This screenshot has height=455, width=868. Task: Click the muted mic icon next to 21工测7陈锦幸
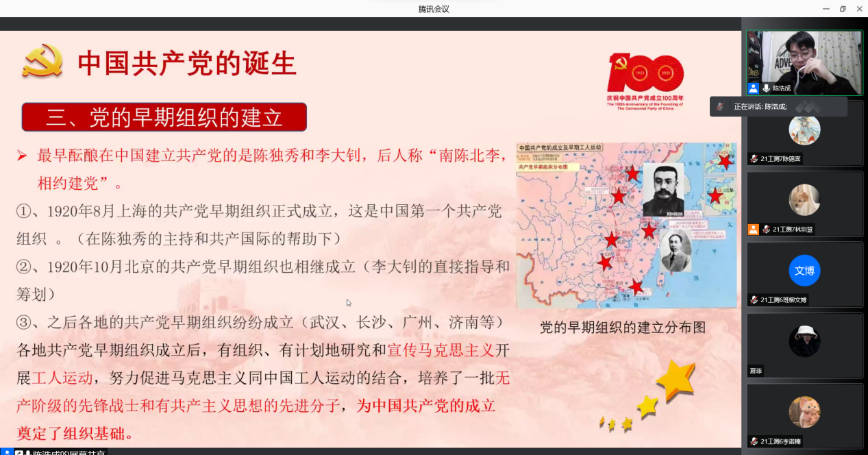pyautogui.click(x=754, y=158)
